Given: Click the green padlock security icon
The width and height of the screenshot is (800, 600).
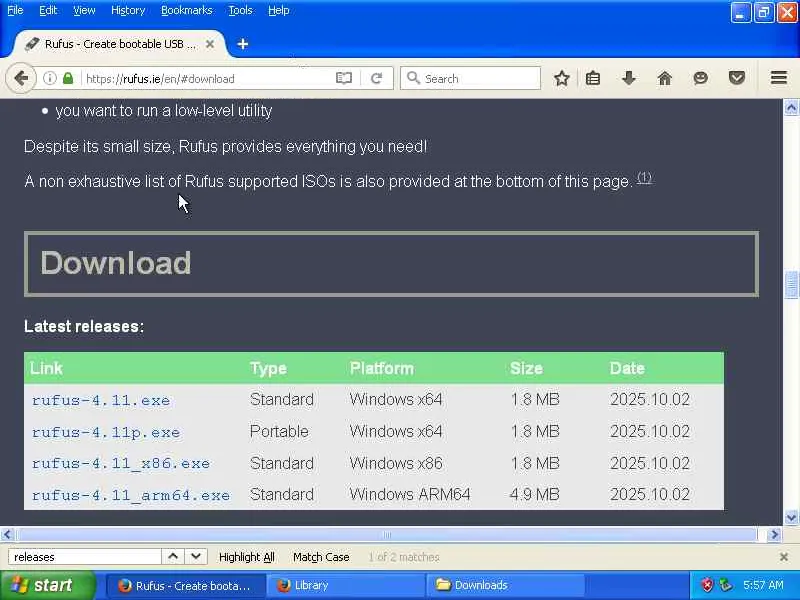Looking at the screenshot, I should pyautogui.click(x=68, y=79).
